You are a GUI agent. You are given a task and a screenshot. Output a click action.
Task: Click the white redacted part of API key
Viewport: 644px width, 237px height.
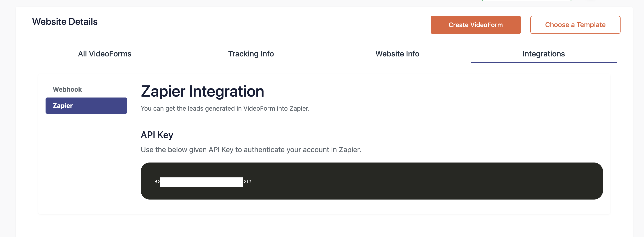pos(201,182)
